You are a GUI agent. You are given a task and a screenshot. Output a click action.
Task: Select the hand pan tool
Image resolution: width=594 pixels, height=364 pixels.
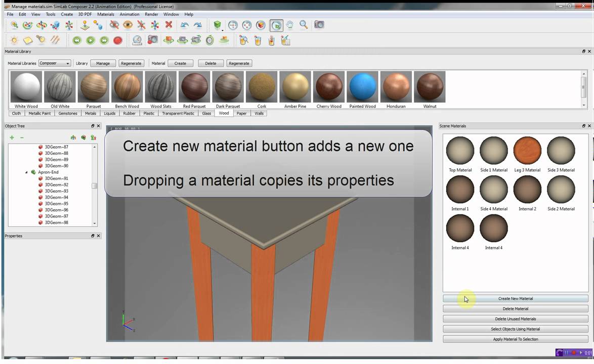click(x=290, y=25)
